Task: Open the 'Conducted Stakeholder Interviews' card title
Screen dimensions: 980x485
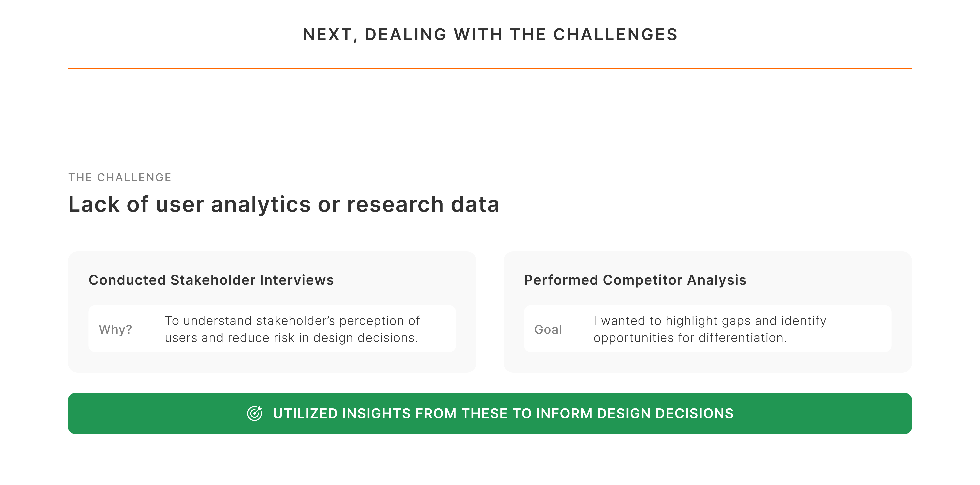Action: (x=211, y=280)
